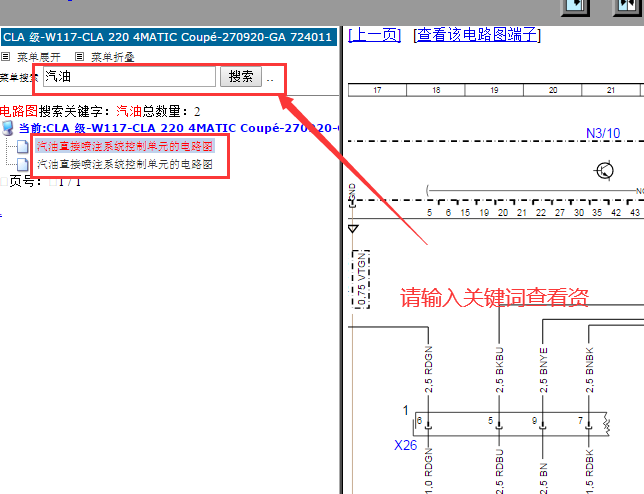Click column 19 in the diagram ruler
Screen dimensions: 644x494
[x=494, y=90]
